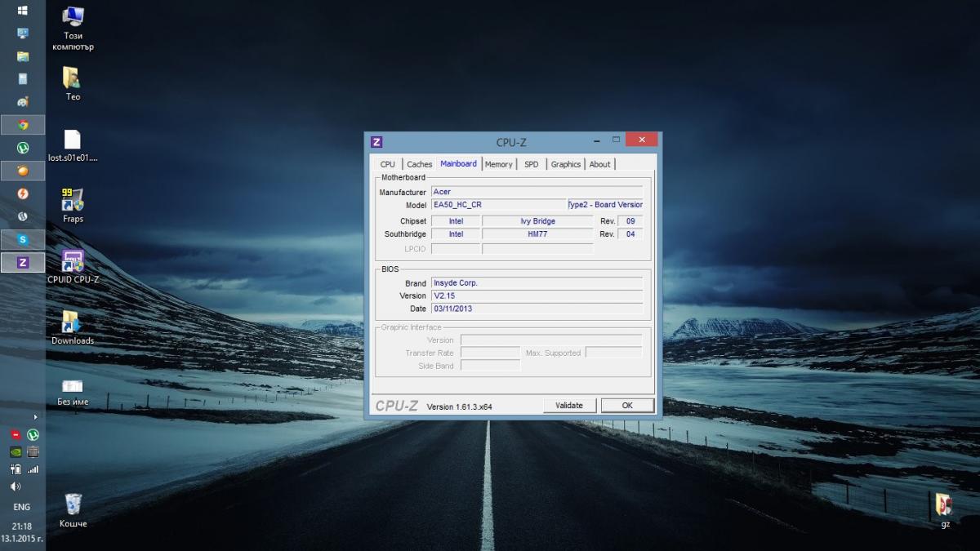Click the Validate button
Viewport: 980px width, 551px height.
[569, 406]
